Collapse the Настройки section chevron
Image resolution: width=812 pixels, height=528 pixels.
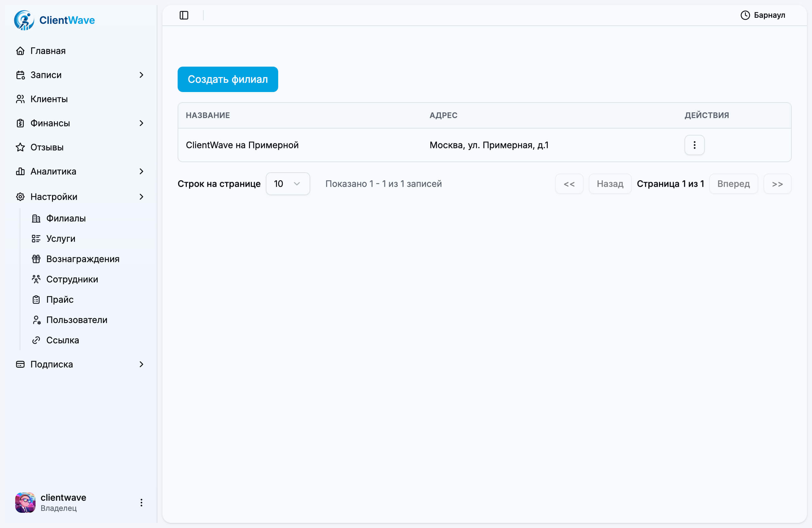pyautogui.click(x=141, y=197)
